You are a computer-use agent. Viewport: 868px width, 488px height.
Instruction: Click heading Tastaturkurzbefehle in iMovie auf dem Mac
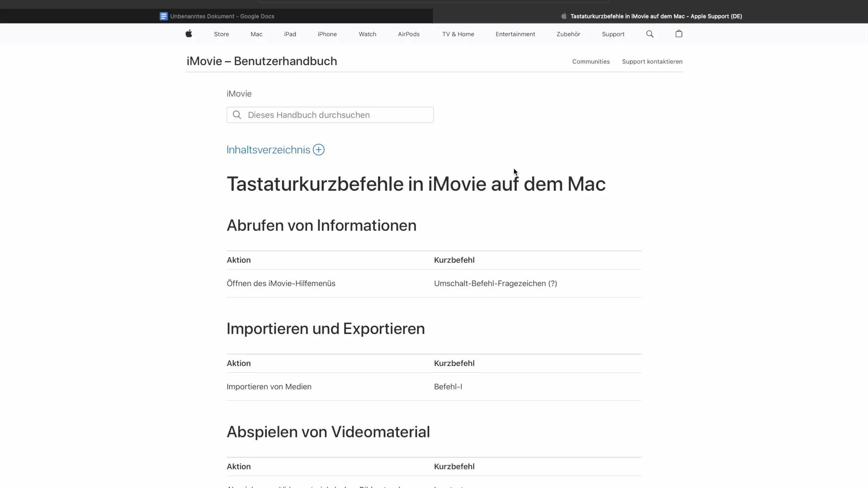point(416,184)
